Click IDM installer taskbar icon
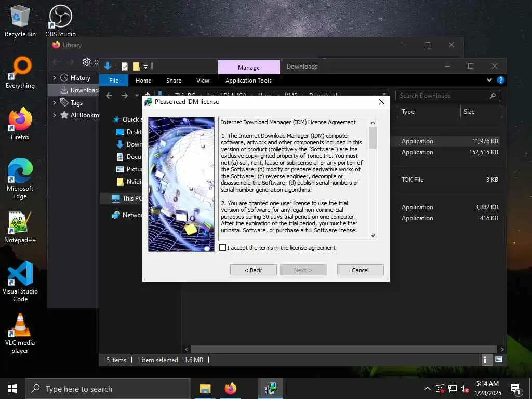 (270, 389)
